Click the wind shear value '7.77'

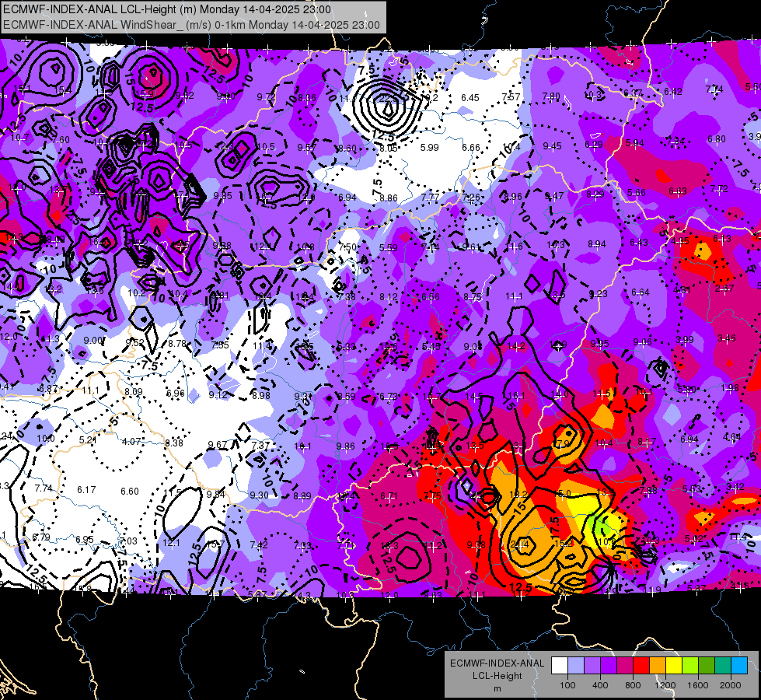coord(430,197)
